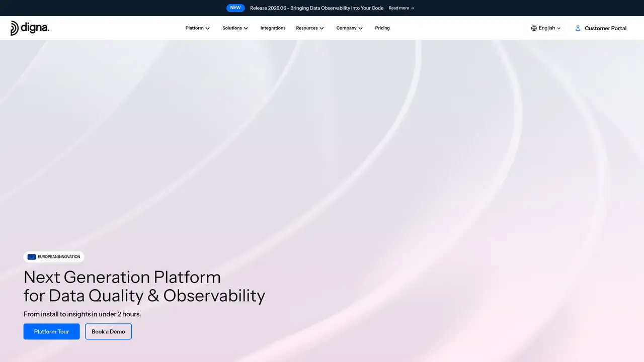
Task: Expand the Company chevron arrow
Action: (x=361, y=28)
